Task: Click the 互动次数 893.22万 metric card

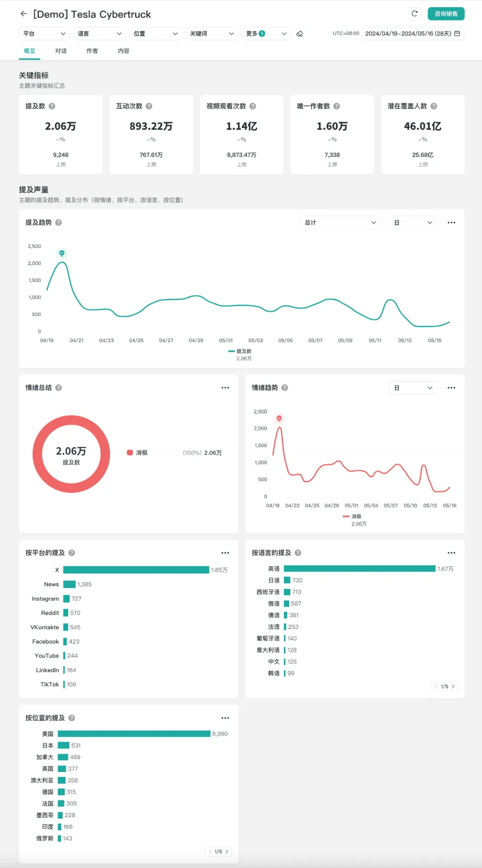Action: pyautogui.click(x=151, y=134)
